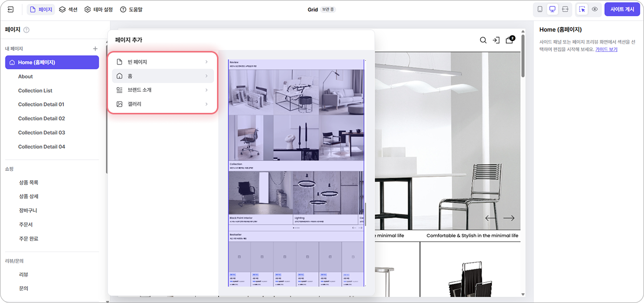Screen dimensions: 644x303
Task: Switch to full-width preview icon
Action: 565,9
